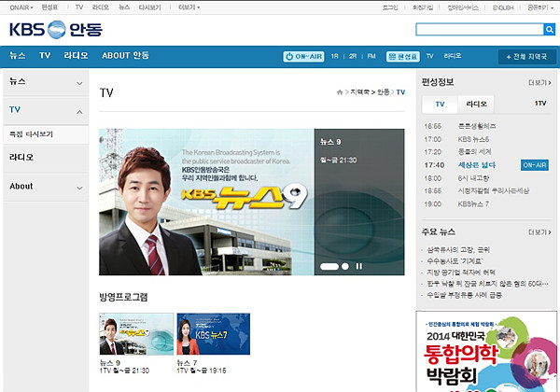Click the 장애인서비스 link

point(463,7)
